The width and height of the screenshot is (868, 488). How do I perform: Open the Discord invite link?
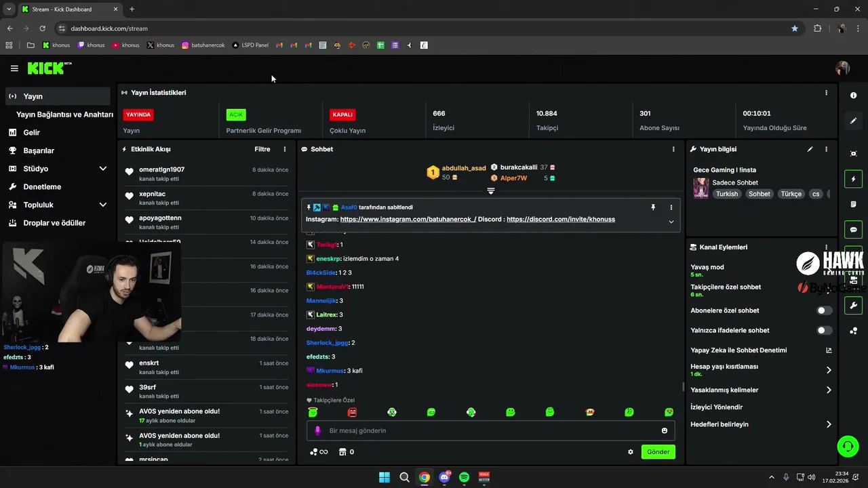point(561,220)
